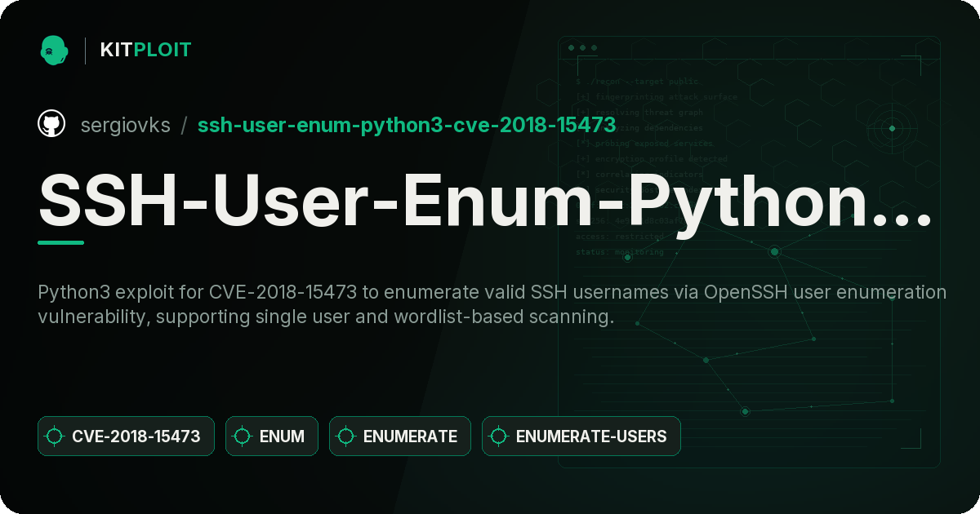Click the 'status: monitoring' line in terminal
Screen dimensions: 980x514
pyautogui.click(x=620, y=252)
